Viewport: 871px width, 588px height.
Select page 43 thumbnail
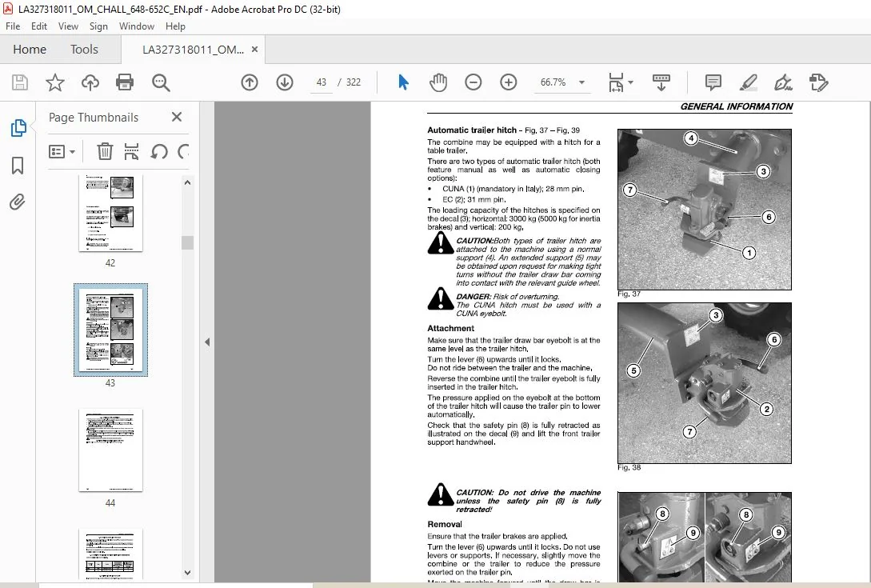pos(110,330)
